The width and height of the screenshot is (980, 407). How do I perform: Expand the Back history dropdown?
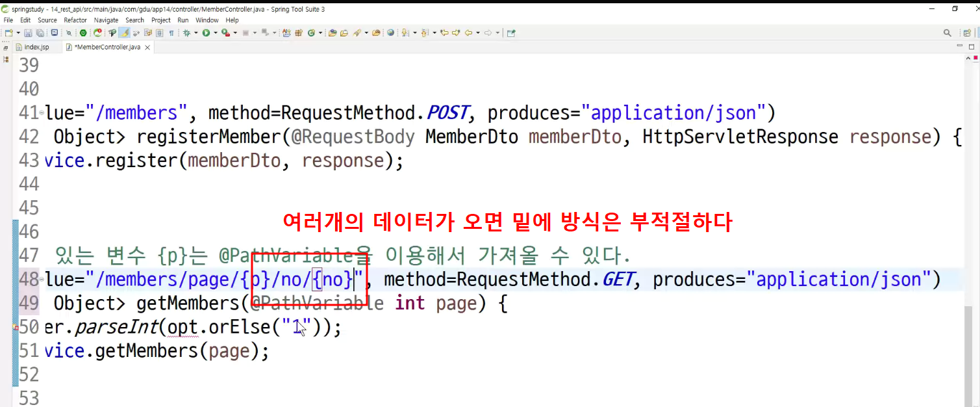[478, 33]
